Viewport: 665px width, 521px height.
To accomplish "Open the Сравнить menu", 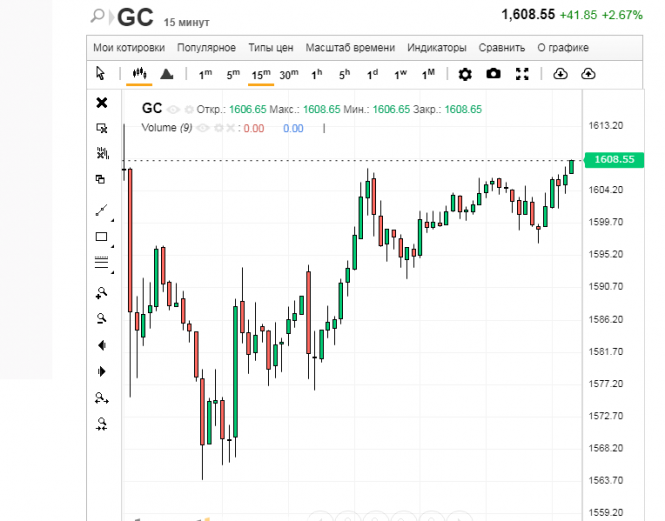I will [x=502, y=48].
